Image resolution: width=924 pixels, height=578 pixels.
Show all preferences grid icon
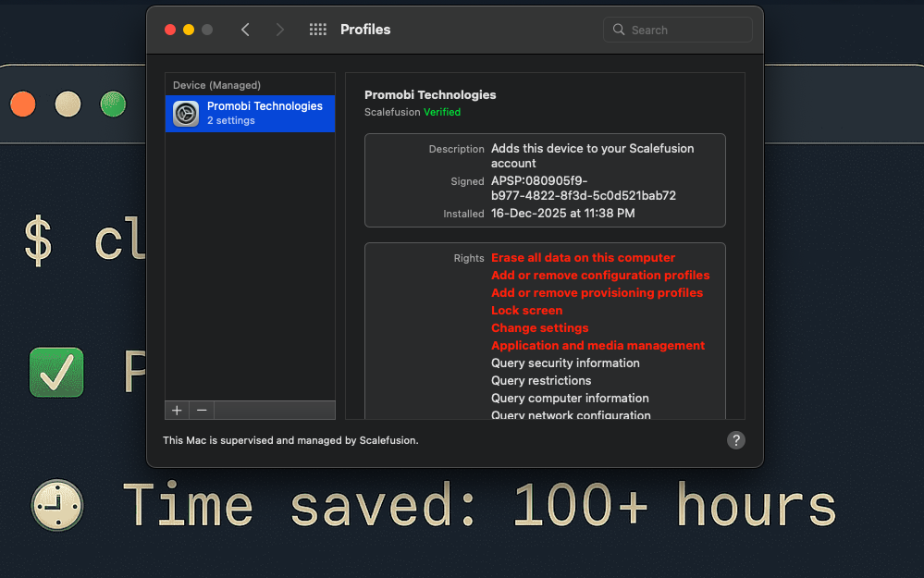click(317, 30)
